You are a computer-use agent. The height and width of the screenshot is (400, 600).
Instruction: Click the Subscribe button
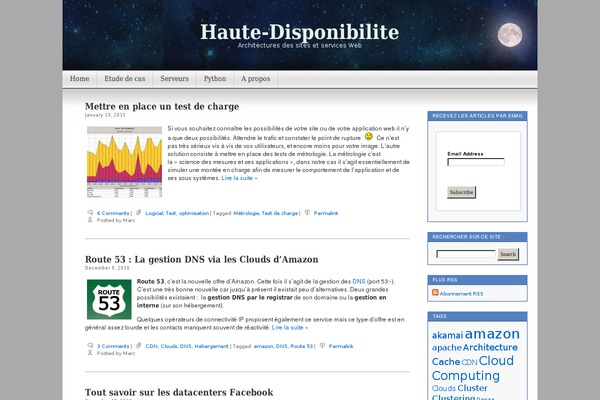pos(461,192)
